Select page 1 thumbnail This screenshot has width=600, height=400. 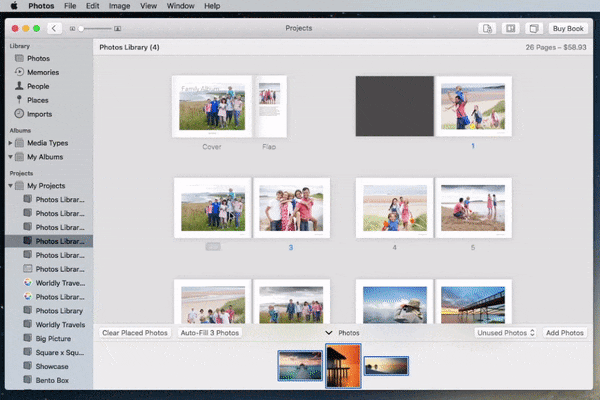473,106
